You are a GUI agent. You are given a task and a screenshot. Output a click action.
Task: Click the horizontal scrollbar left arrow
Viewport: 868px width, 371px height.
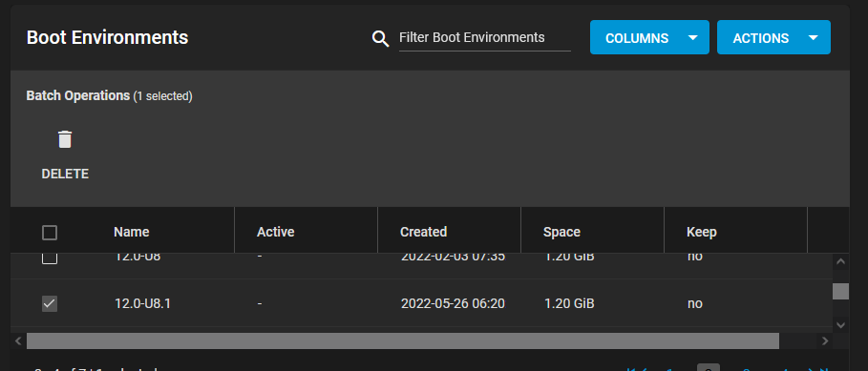click(x=18, y=340)
